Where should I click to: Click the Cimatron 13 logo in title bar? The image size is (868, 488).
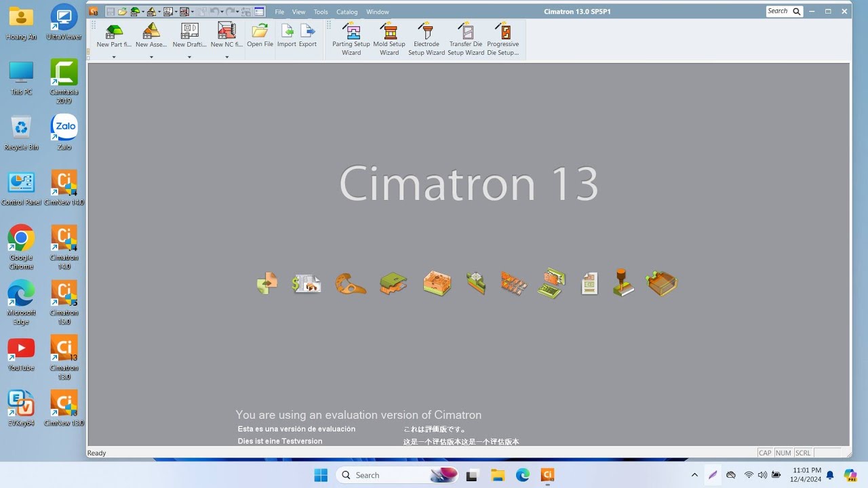94,12
